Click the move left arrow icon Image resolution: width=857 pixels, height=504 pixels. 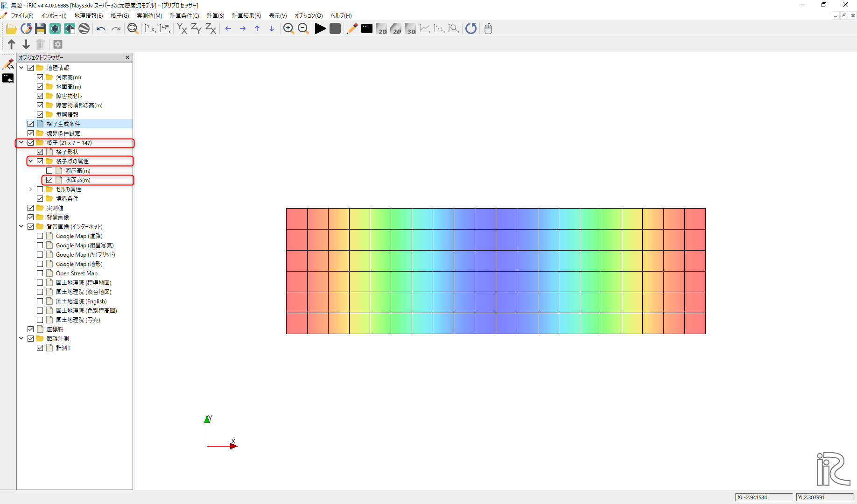(228, 29)
